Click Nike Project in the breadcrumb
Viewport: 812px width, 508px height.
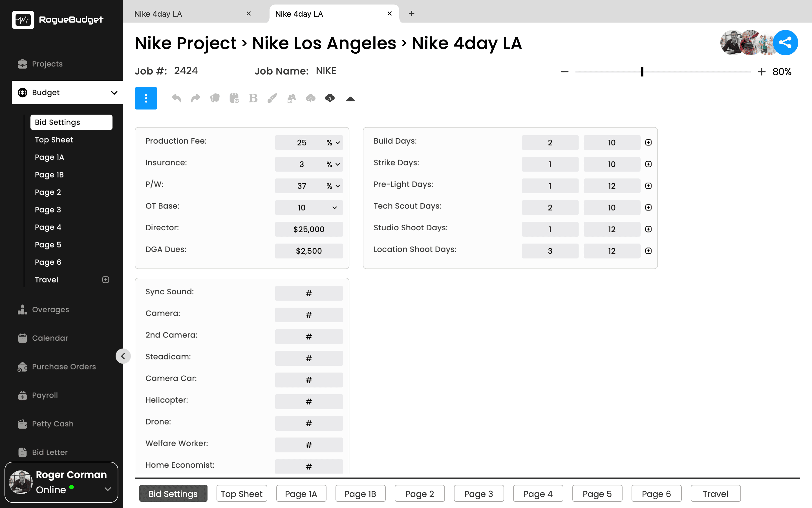(x=186, y=43)
